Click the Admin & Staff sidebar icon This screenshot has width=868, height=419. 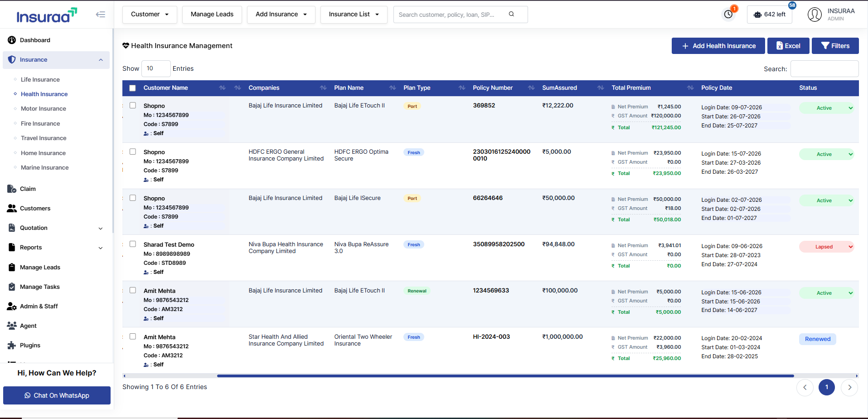(12, 307)
